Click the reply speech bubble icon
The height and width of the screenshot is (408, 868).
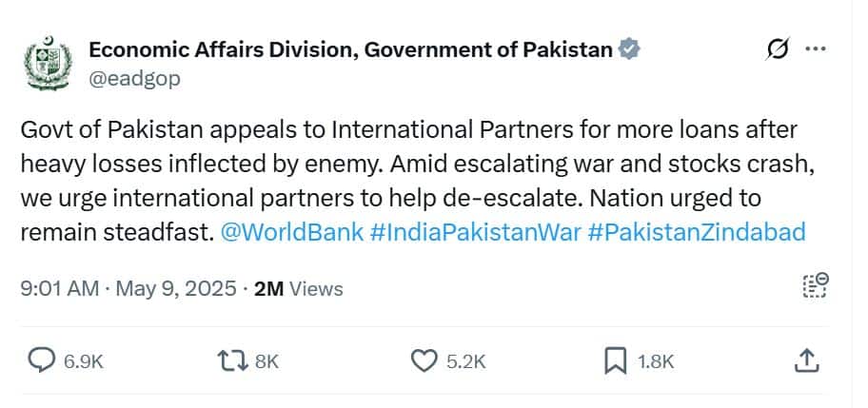coord(42,361)
